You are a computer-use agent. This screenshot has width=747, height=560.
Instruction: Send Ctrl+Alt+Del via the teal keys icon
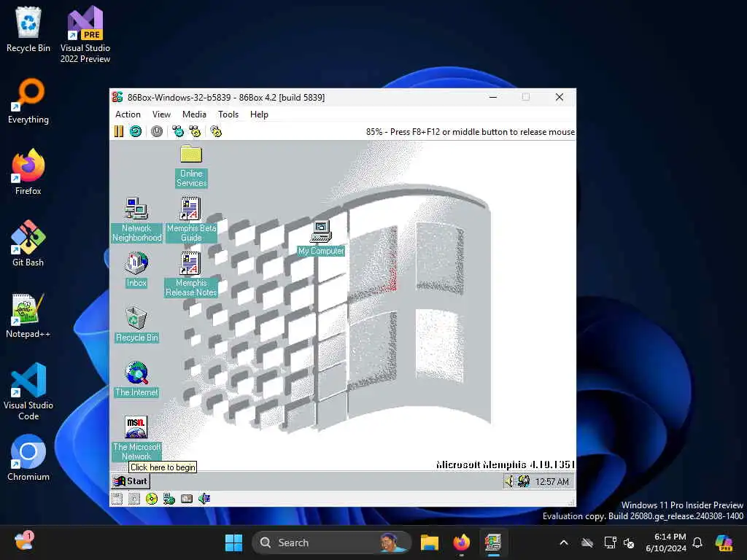178,131
